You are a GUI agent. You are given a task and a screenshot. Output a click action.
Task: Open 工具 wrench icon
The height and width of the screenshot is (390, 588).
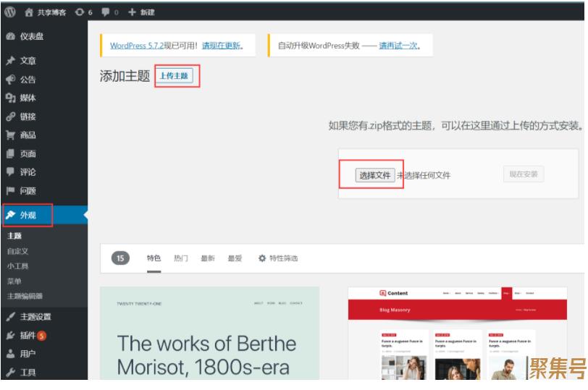coord(10,372)
